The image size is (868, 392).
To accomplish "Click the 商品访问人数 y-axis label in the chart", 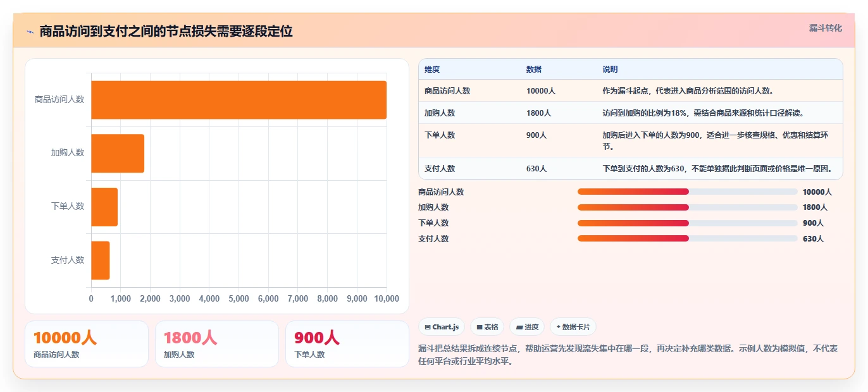I will click(59, 100).
